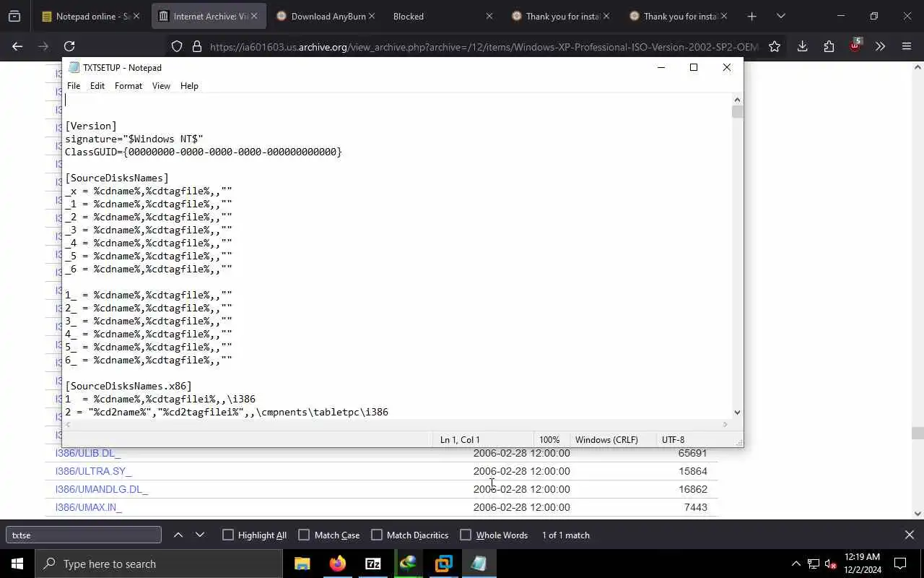Open Windows notification center
The height and width of the screenshot is (578, 924).
[900, 564]
